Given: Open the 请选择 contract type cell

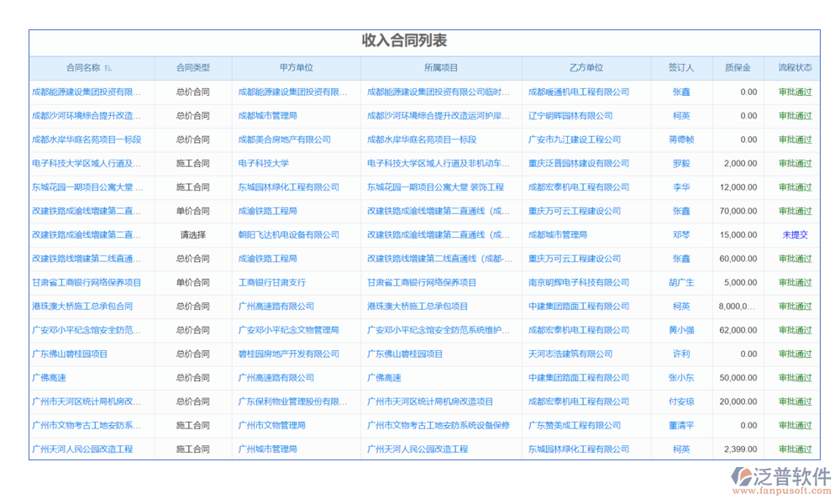Looking at the screenshot, I should 192,235.
